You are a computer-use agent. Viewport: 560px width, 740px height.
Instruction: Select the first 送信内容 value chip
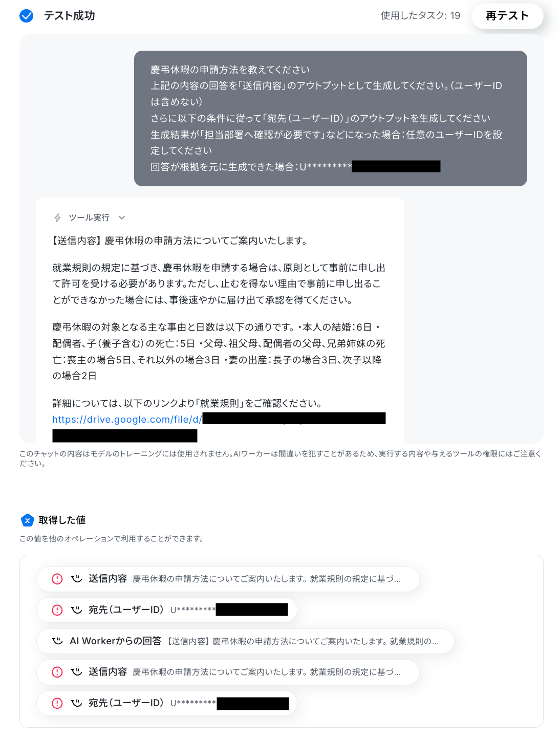[x=228, y=579]
